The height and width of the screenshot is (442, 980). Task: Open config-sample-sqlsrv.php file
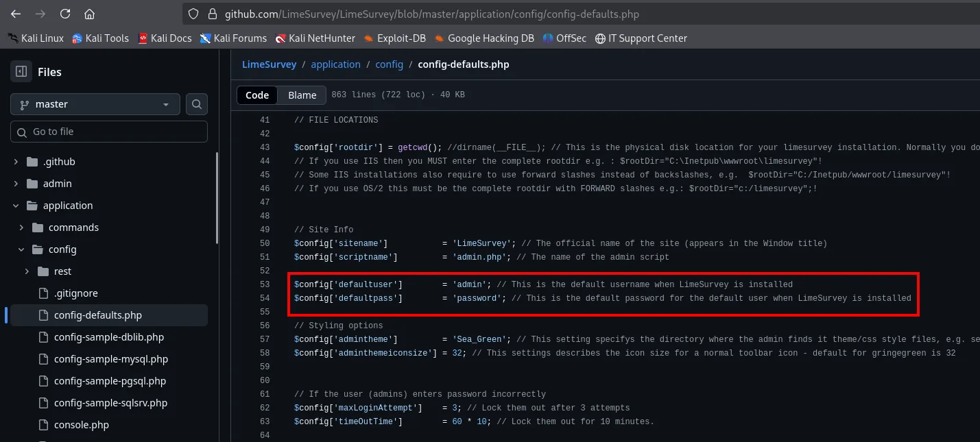[110, 403]
